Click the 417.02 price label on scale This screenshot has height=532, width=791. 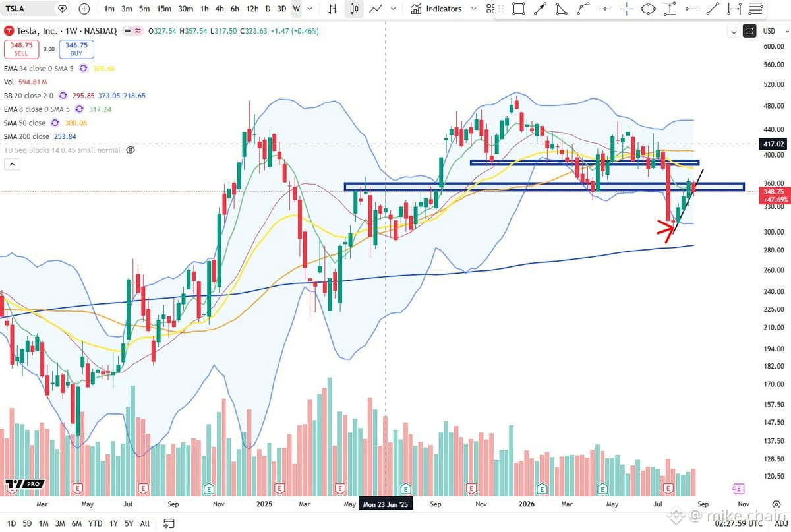(x=773, y=144)
